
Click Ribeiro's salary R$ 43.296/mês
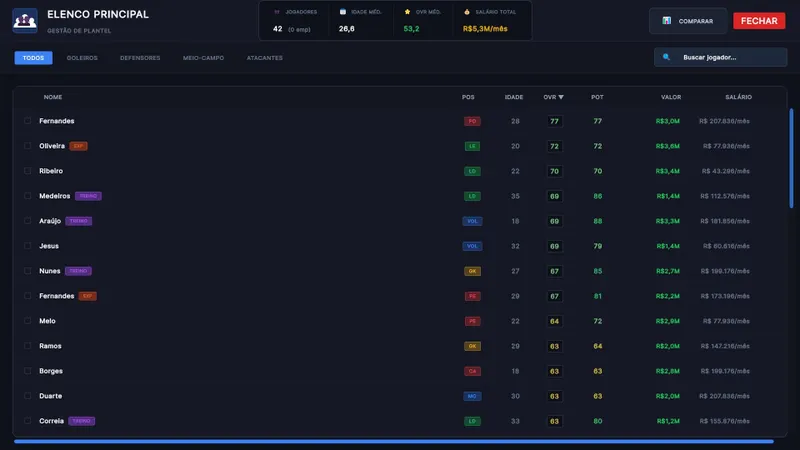coord(726,171)
